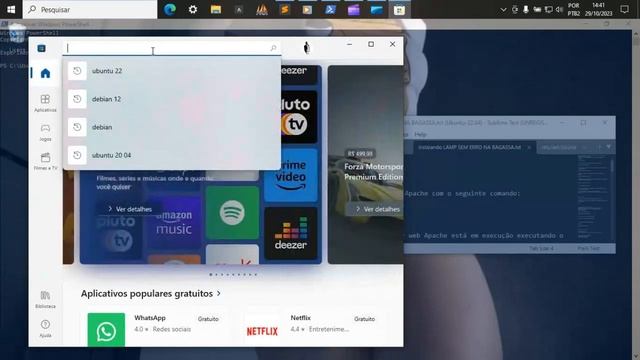This screenshot has width=640, height=360.
Task: Open Ajuda in the Store sidebar
Action: 45,328
